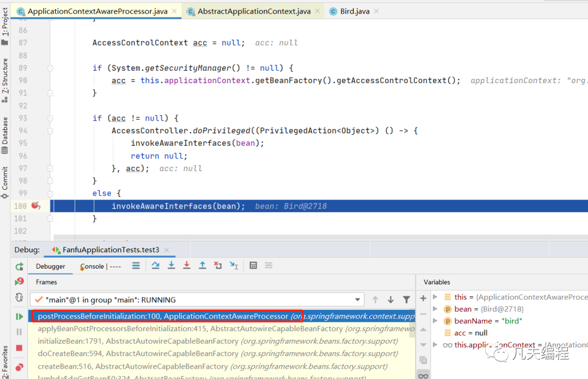588x379 pixels.
Task: Close AbstractApplicationContext.java tab
Action: (x=317, y=11)
